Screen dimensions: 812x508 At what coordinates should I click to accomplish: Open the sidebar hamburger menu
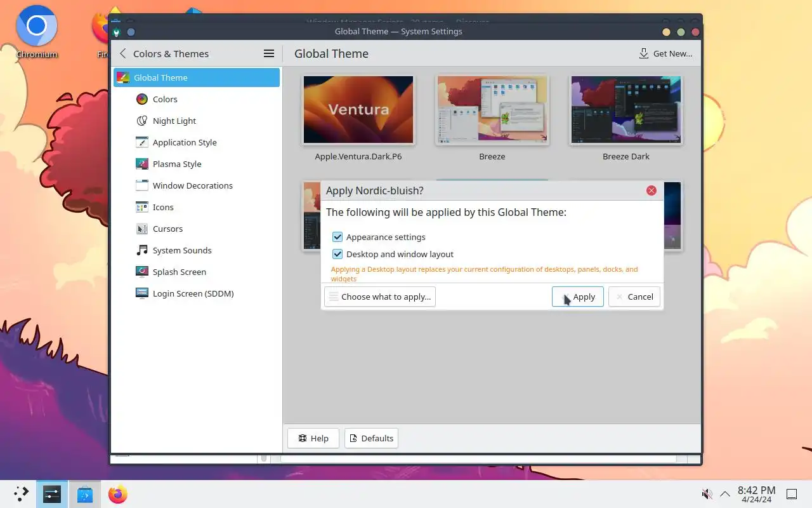click(x=269, y=54)
